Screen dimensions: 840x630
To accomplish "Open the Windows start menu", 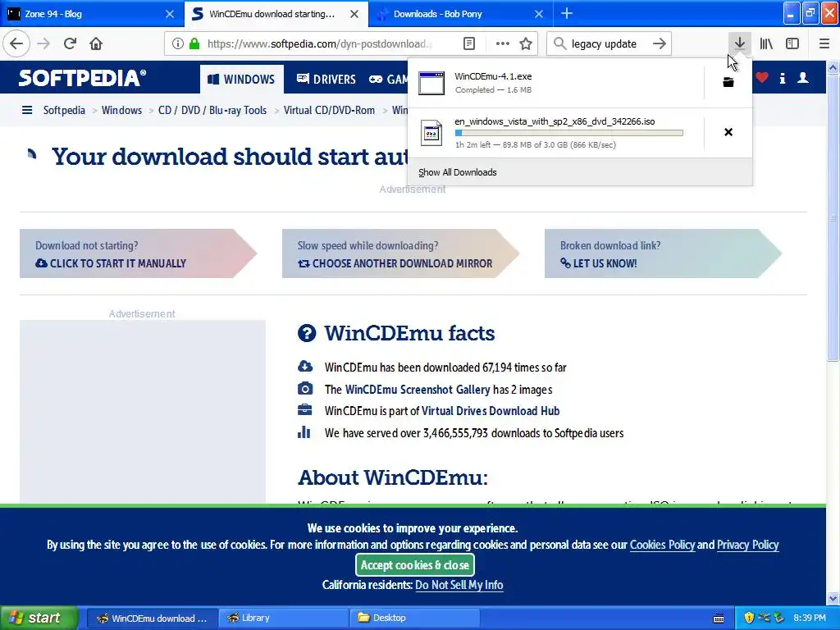I will coord(39,618).
